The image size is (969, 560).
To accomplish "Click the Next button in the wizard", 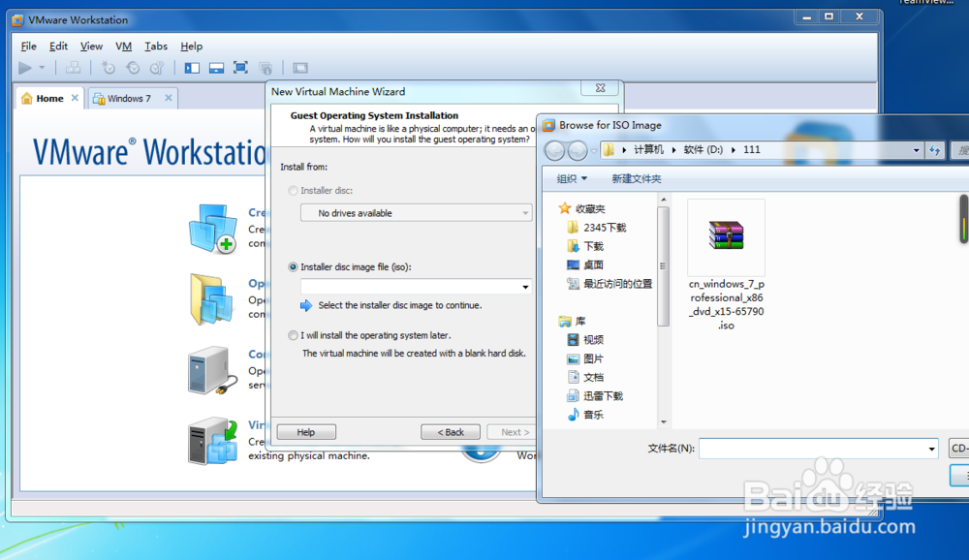I will [x=511, y=431].
